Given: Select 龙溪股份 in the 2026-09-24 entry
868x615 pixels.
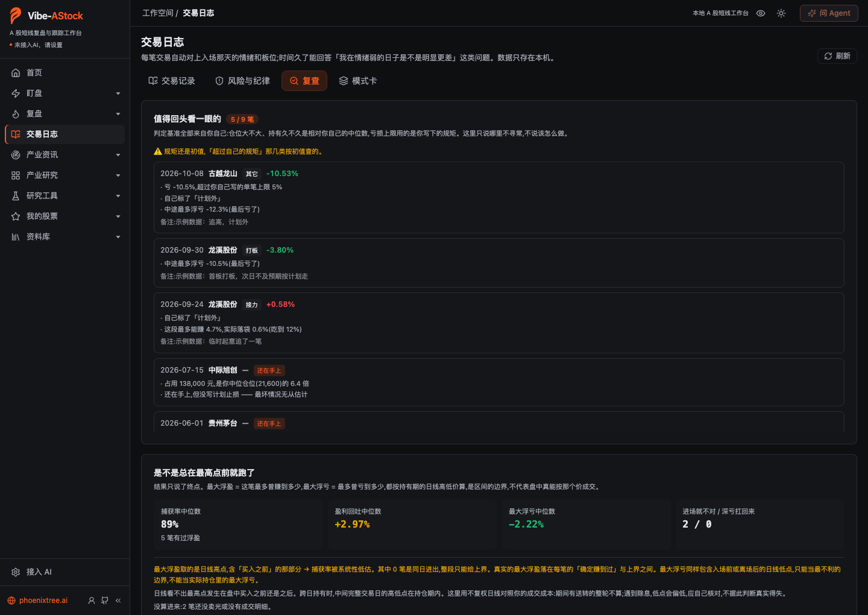Looking at the screenshot, I should tap(223, 304).
